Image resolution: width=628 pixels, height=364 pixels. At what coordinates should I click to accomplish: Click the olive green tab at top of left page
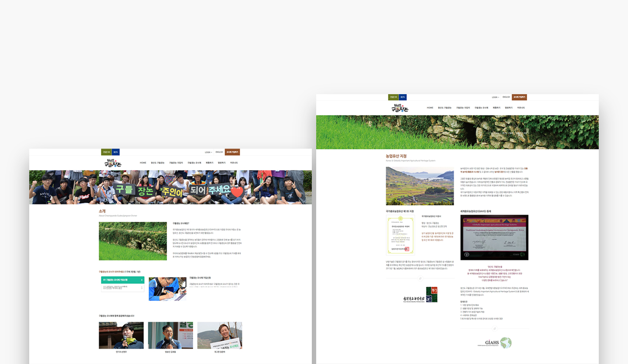[x=106, y=152]
